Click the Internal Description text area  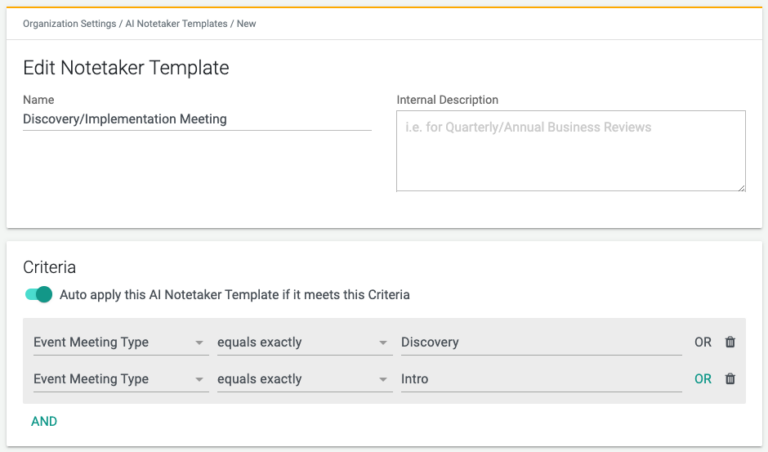(571, 151)
